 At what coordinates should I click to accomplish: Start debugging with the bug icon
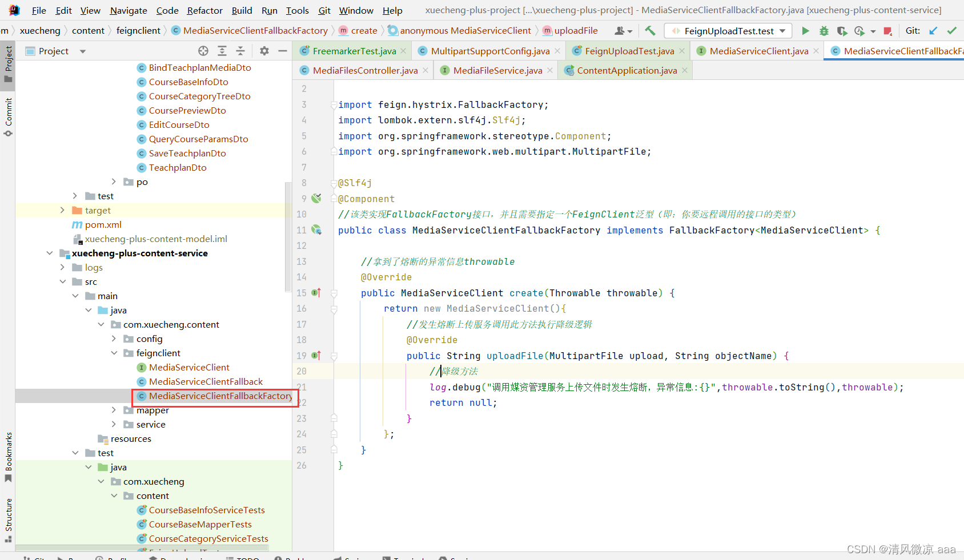[x=824, y=31]
